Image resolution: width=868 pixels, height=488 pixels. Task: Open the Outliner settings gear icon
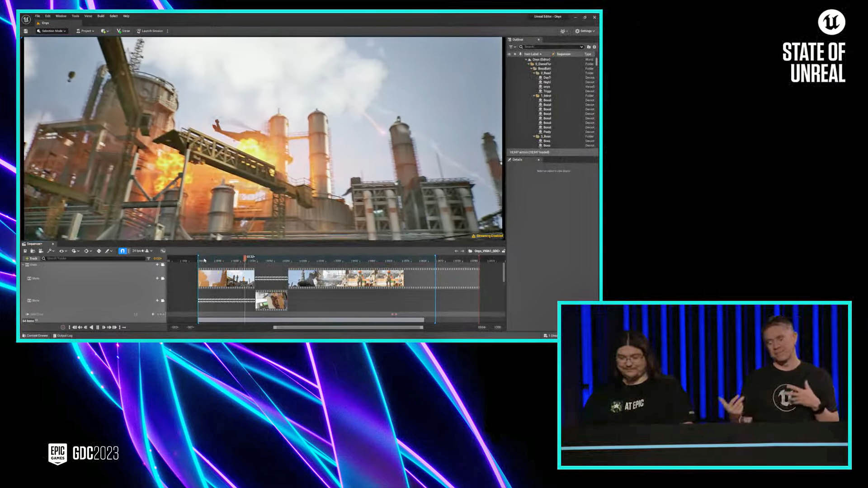point(594,47)
